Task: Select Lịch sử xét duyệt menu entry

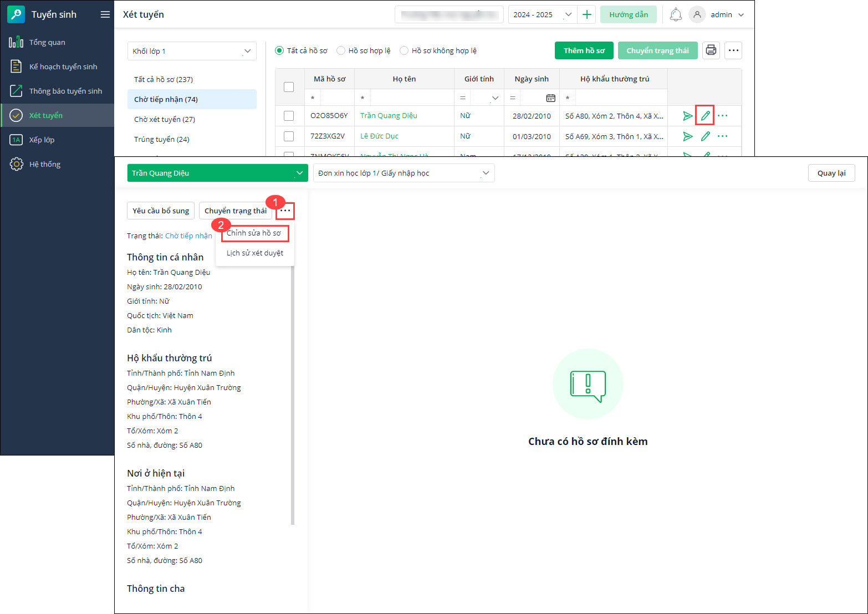Action: click(x=255, y=253)
